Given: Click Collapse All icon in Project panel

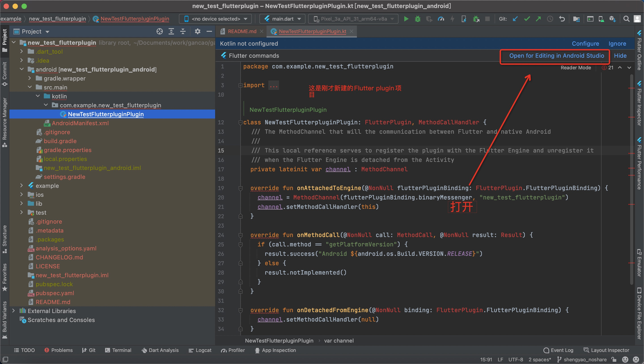Looking at the screenshot, I should tap(183, 32).
